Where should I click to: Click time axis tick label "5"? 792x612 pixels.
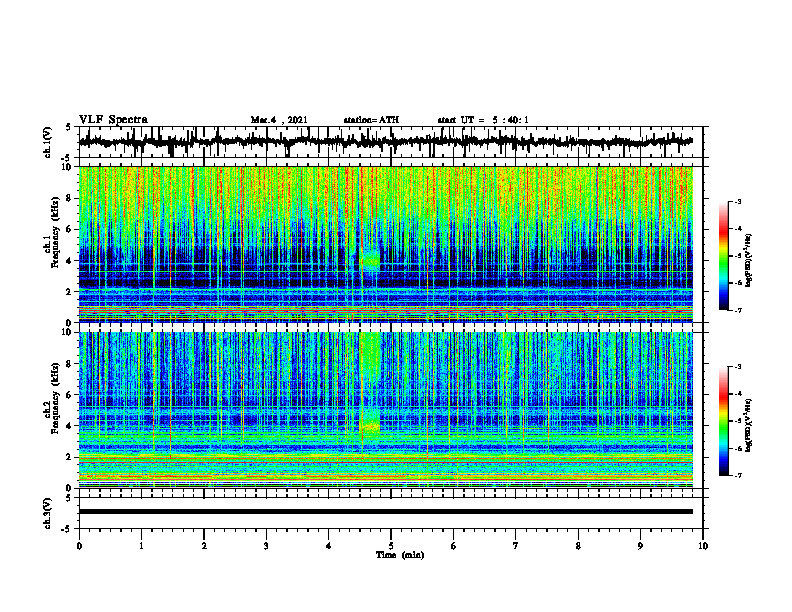pyautogui.click(x=391, y=546)
